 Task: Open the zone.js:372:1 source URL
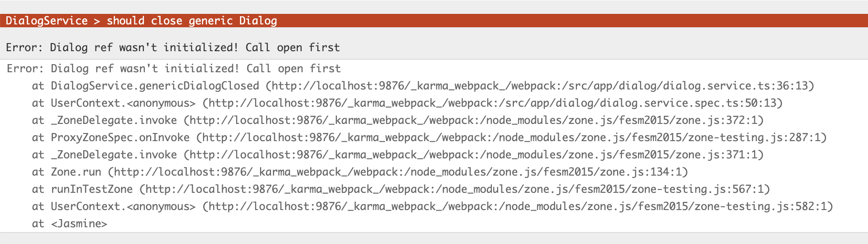[474, 120]
